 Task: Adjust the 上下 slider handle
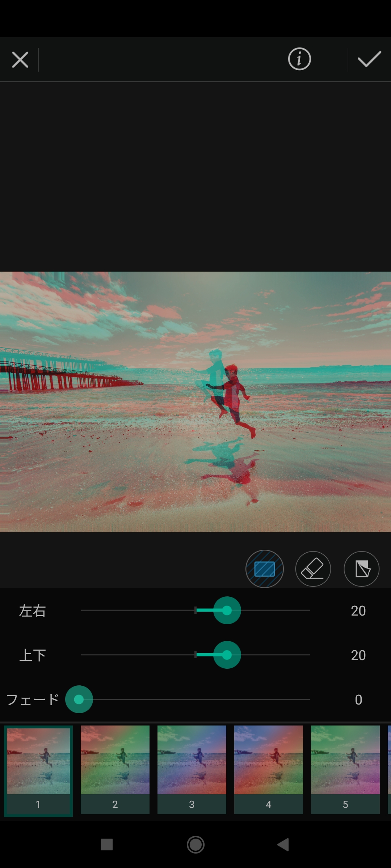click(227, 655)
